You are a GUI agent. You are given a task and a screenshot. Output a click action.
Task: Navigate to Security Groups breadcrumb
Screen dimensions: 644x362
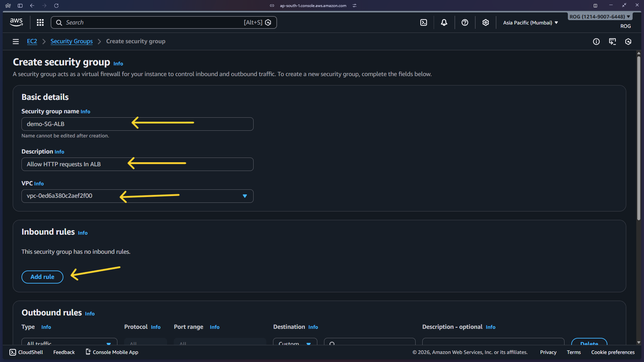pyautogui.click(x=71, y=41)
